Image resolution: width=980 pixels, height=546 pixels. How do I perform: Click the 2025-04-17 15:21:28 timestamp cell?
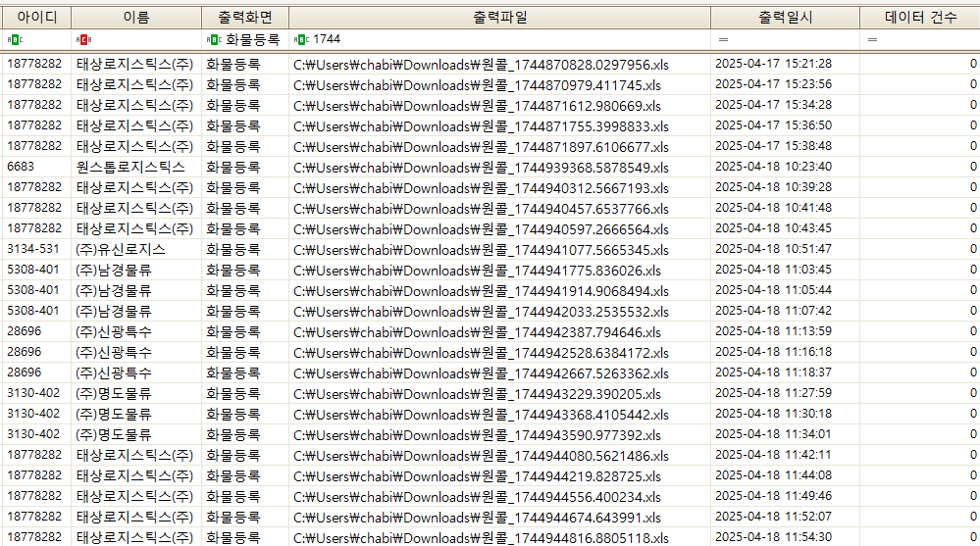point(773,64)
